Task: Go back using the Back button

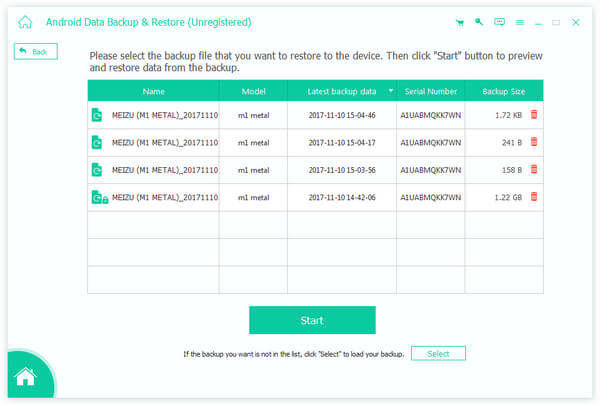Action: [36, 51]
